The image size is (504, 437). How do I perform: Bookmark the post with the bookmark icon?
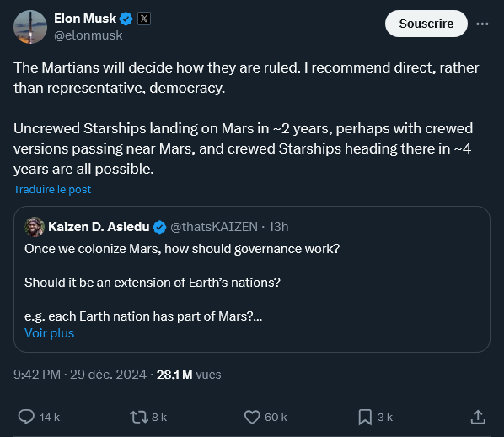[365, 417]
